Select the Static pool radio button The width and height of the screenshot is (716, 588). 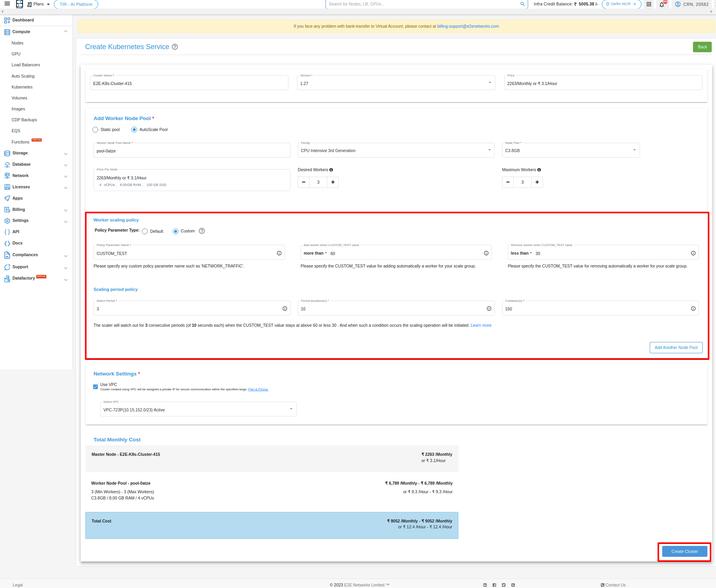click(x=95, y=129)
